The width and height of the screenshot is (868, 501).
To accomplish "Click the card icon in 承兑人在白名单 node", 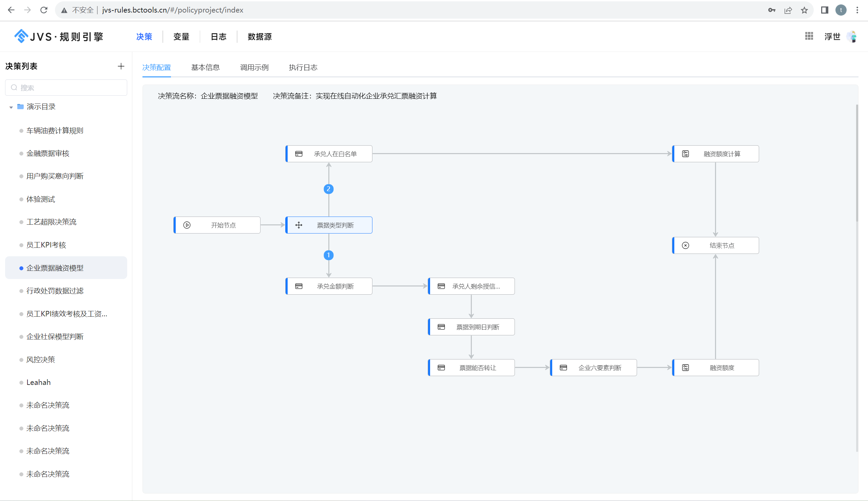I will (299, 154).
